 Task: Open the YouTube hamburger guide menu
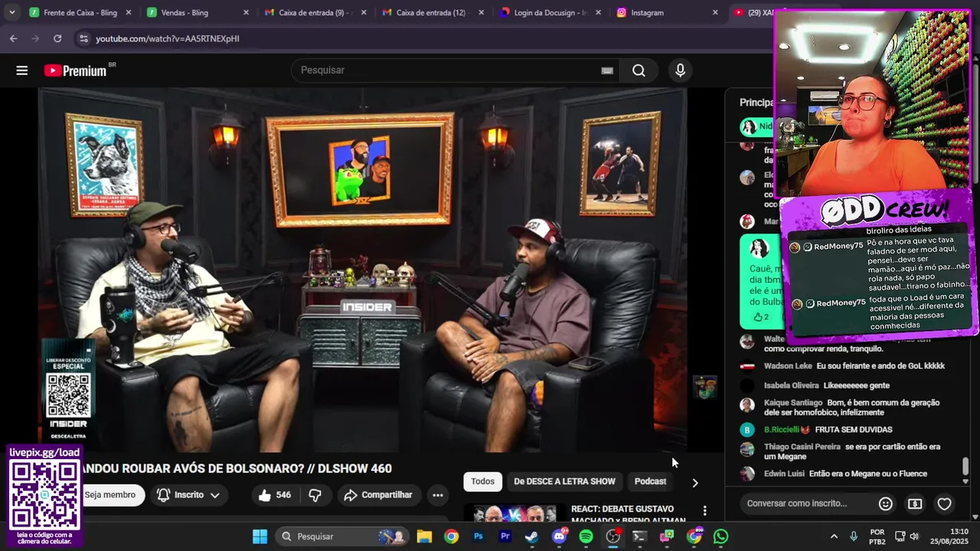coord(21,70)
